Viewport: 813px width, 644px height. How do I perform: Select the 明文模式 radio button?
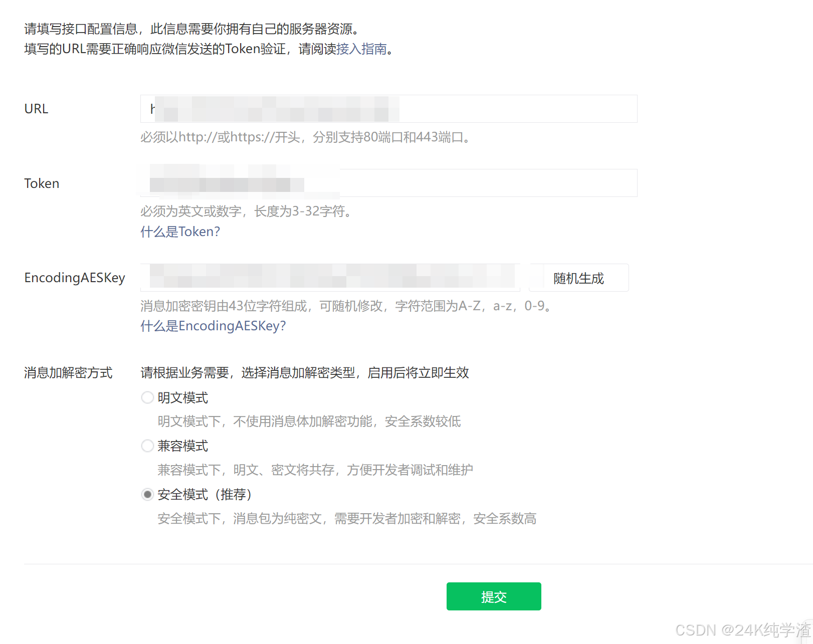[147, 397]
